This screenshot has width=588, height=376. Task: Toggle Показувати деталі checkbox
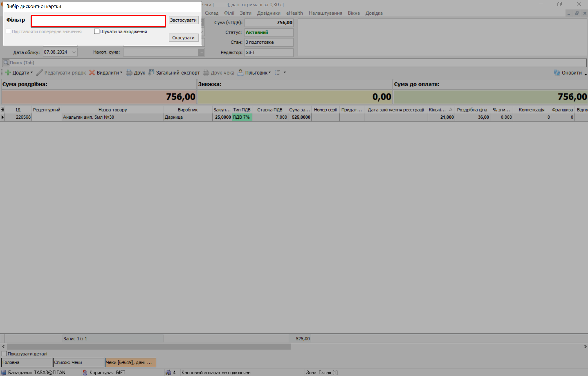[x=4, y=354]
